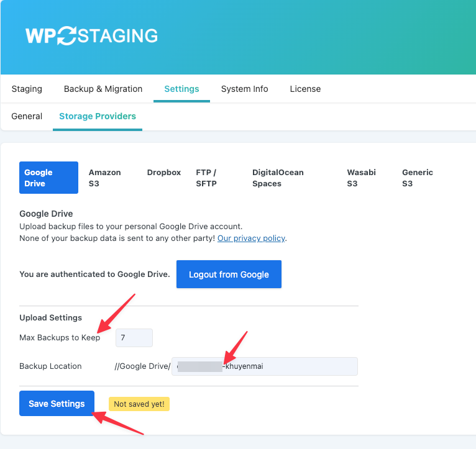The width and height of the screenshot is (476, 449).
Task: Click the Save Settings button
Action: click(57, 404)
